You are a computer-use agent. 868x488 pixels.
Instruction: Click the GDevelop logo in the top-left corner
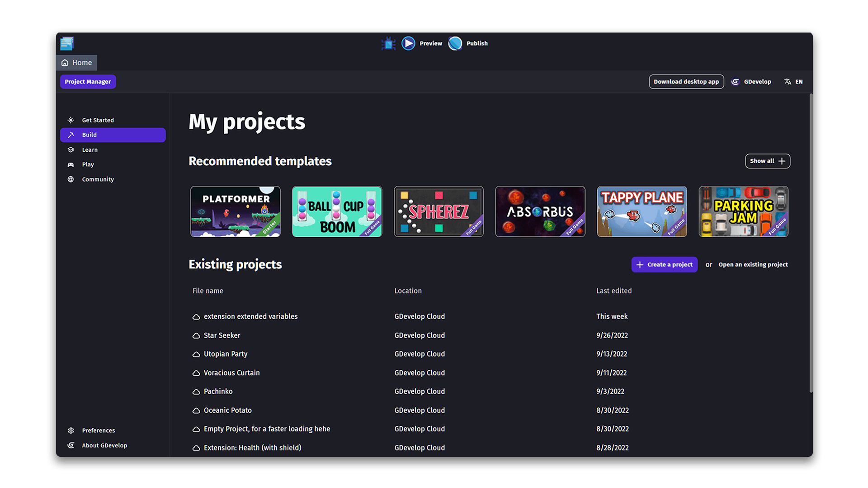tap(66, 43)
